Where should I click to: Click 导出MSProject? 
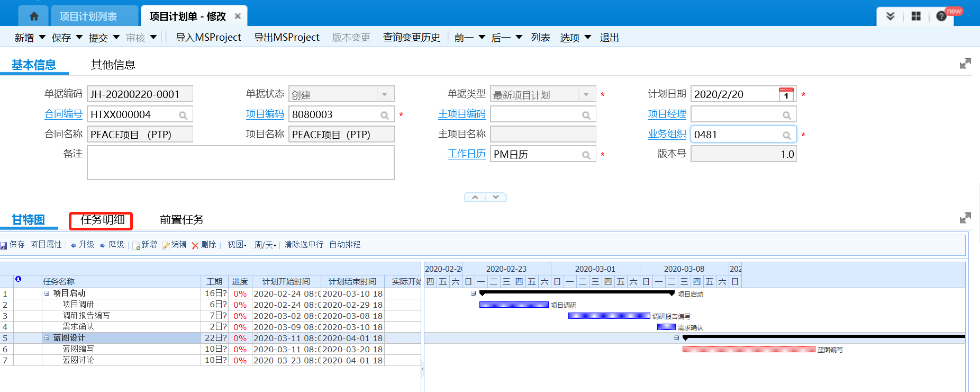287,38
